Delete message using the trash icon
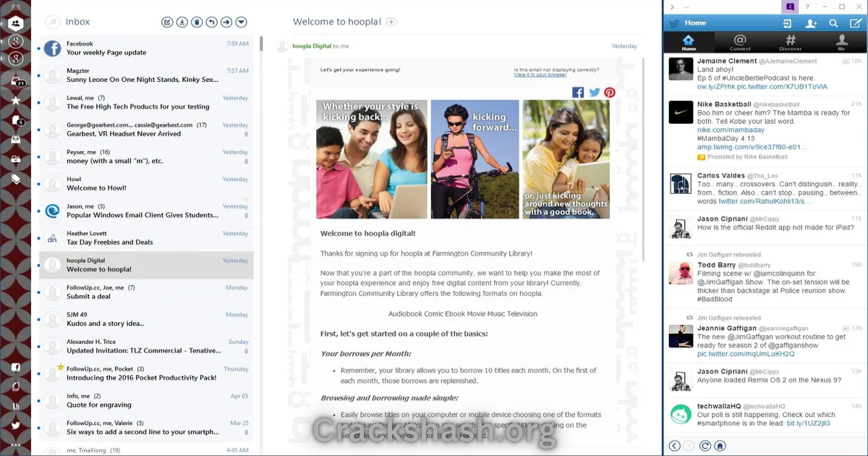The width and height of the screenshot is (868, 456). (197, 22)
